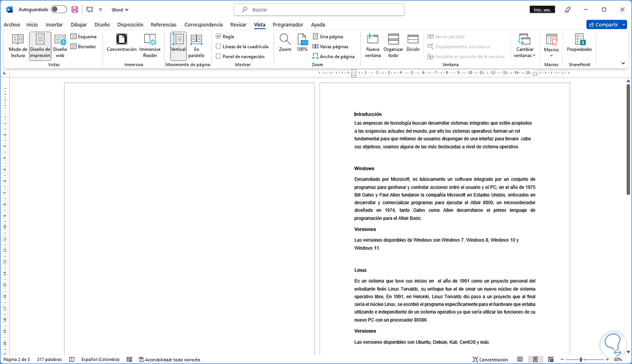The width and height of the screenshot is (632, 364).
Task: Dividir the document window
Action: point(413,43)
